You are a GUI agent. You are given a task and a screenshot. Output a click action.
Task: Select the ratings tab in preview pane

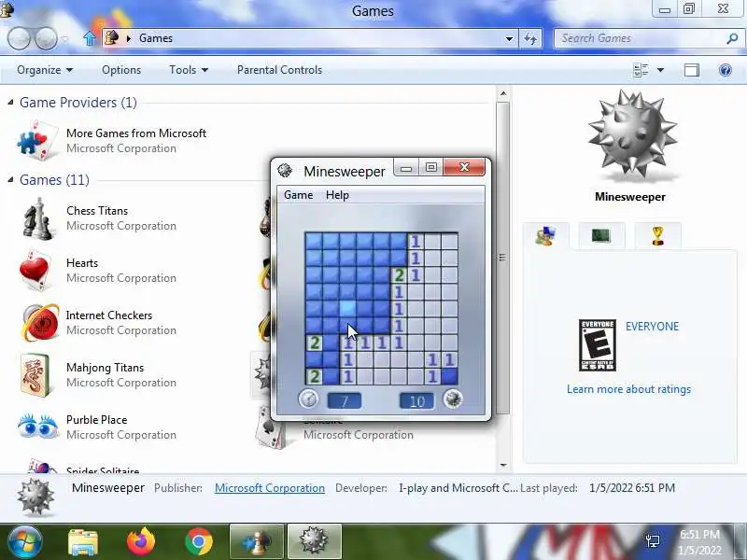[x=545, y=236]
